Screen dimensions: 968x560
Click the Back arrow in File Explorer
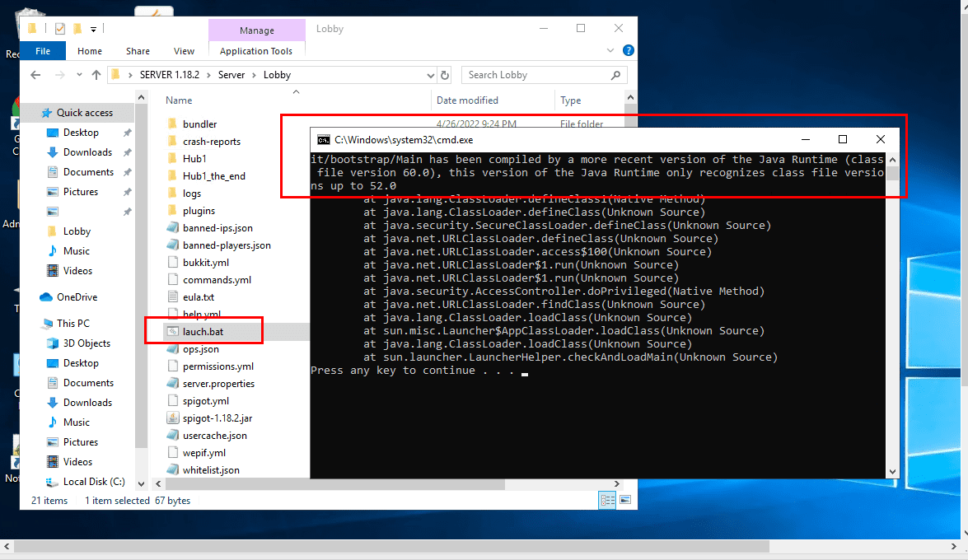coord(35,75)
